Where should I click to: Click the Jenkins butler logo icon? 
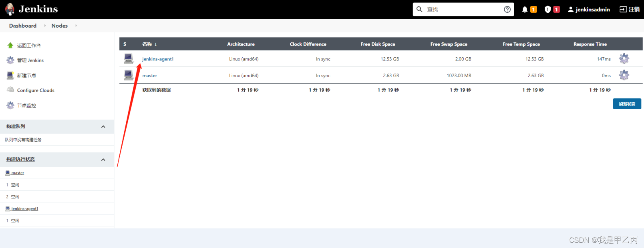pyautogui.click(x=10, y=9)
